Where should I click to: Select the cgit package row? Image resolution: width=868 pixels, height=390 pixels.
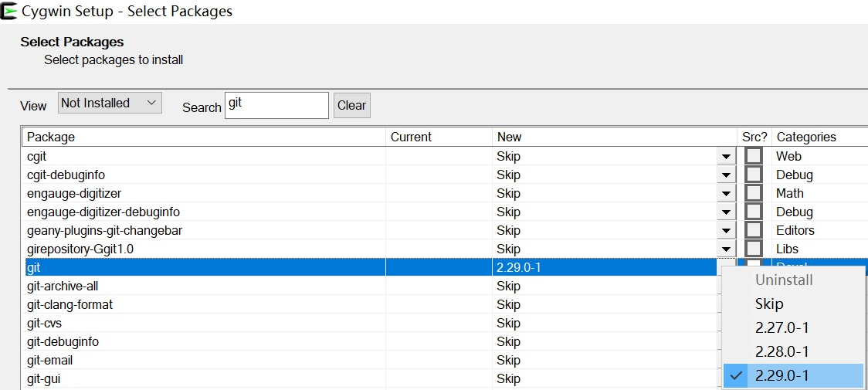coord(445,156)
